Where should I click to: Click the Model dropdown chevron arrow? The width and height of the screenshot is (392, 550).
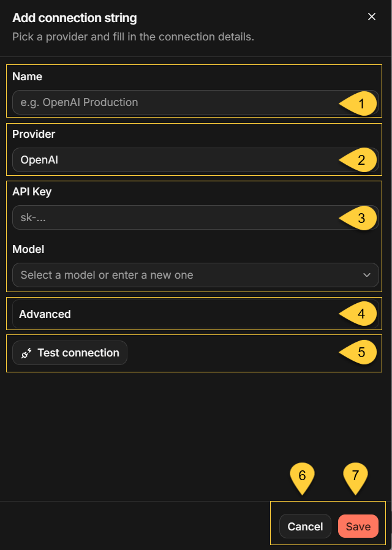367,275
